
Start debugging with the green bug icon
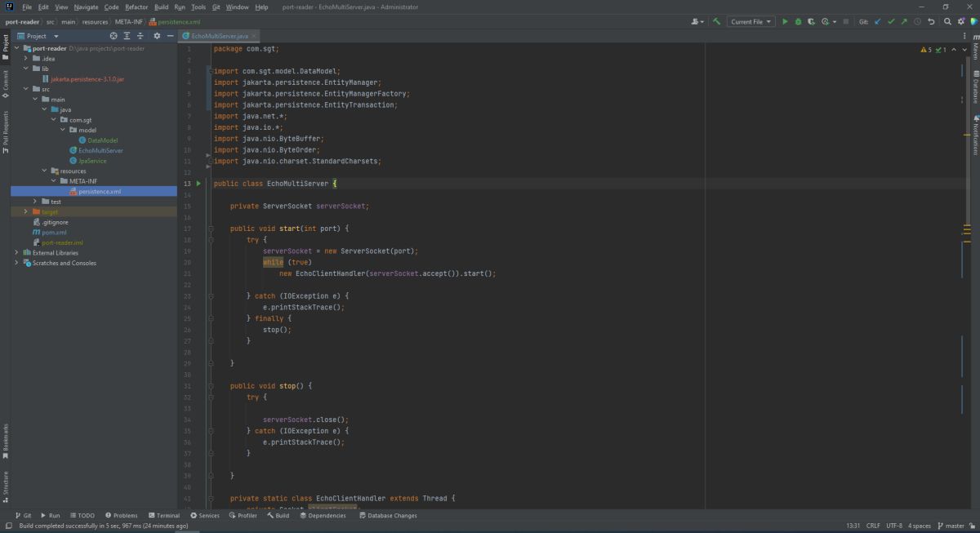pyautogui.click(x=799, y=21)
